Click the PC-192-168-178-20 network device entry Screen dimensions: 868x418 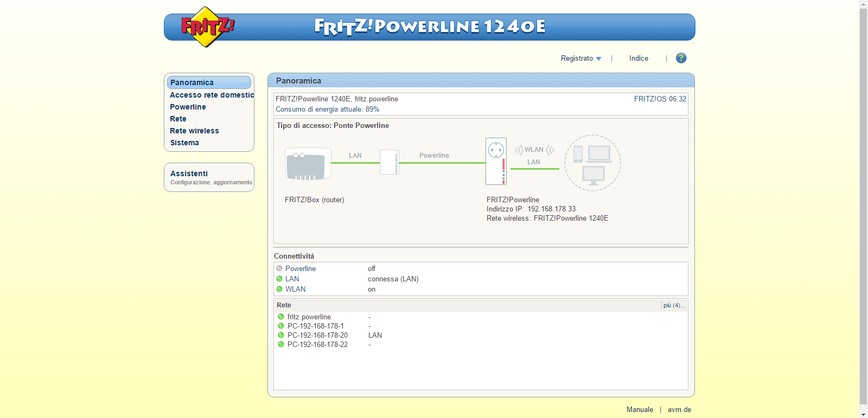tap(317, 335)
